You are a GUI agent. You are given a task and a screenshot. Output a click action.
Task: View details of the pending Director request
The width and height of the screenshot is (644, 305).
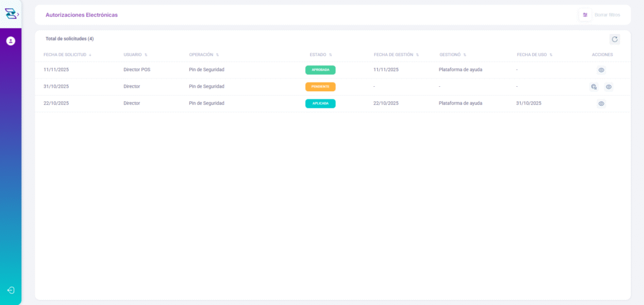(x=609, y=87)
